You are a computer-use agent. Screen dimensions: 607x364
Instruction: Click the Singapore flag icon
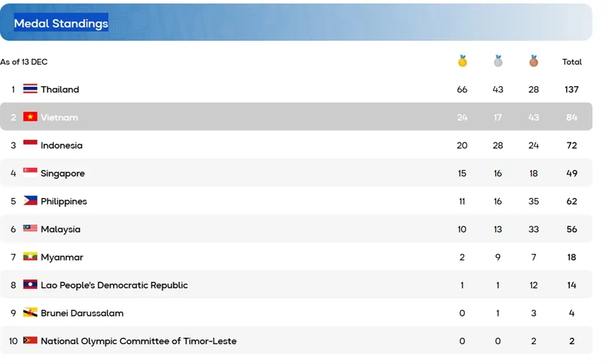point(30,173)
